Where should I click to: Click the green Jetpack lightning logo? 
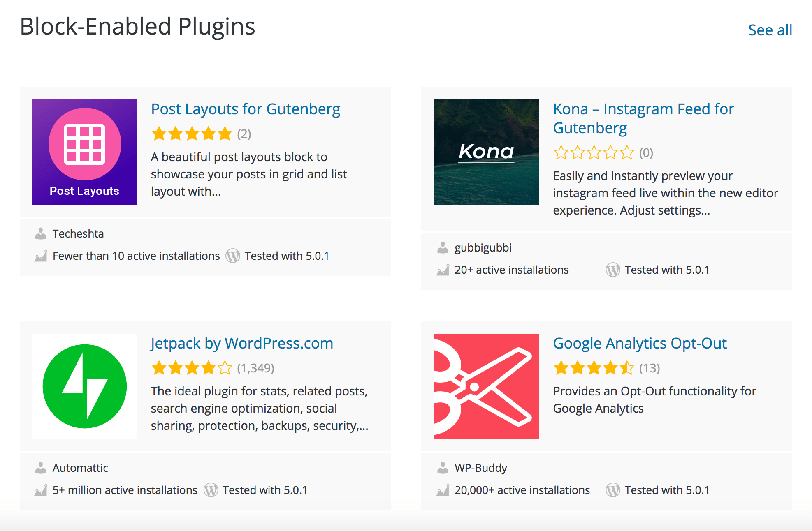coord(85,386)
